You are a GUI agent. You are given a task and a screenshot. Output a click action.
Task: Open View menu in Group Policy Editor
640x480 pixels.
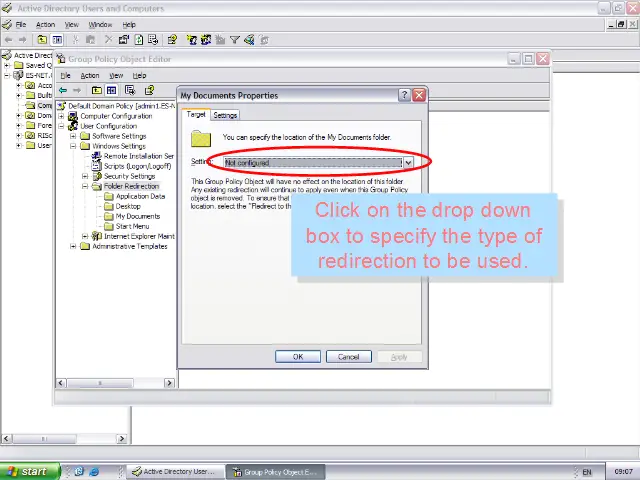coord(116,76)
